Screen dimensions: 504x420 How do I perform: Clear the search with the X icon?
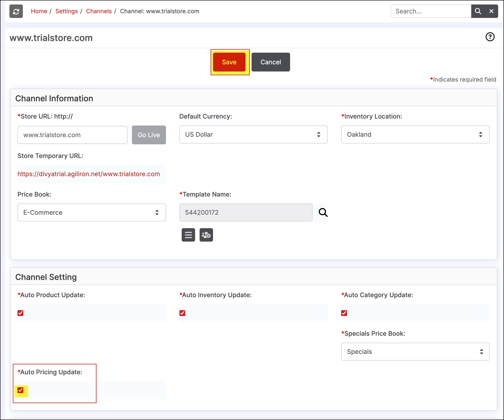491,11
